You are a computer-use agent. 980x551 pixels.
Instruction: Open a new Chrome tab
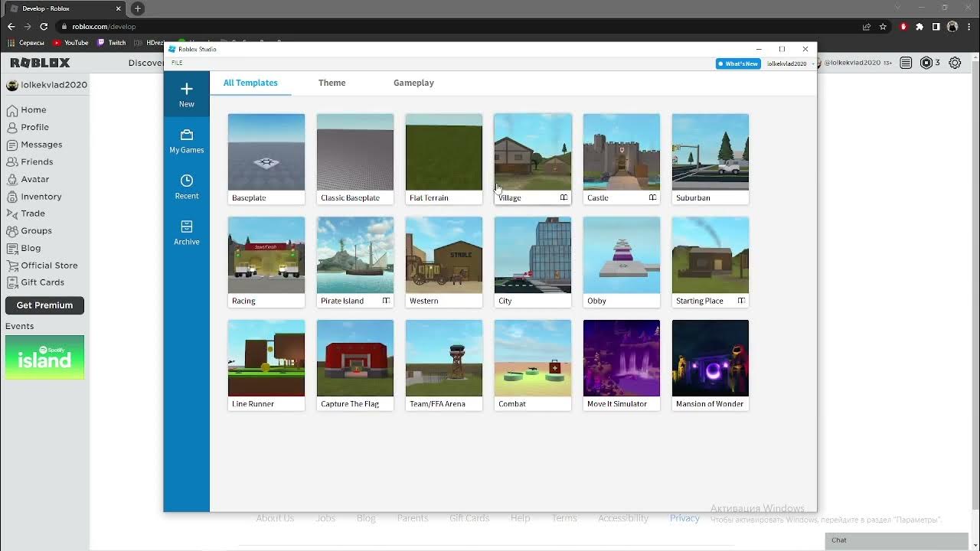pos(138,8)
